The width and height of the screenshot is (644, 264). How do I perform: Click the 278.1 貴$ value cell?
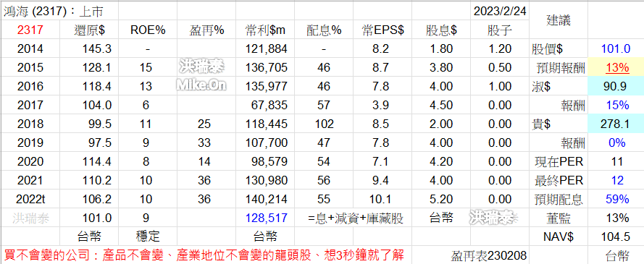coord(616,124)
